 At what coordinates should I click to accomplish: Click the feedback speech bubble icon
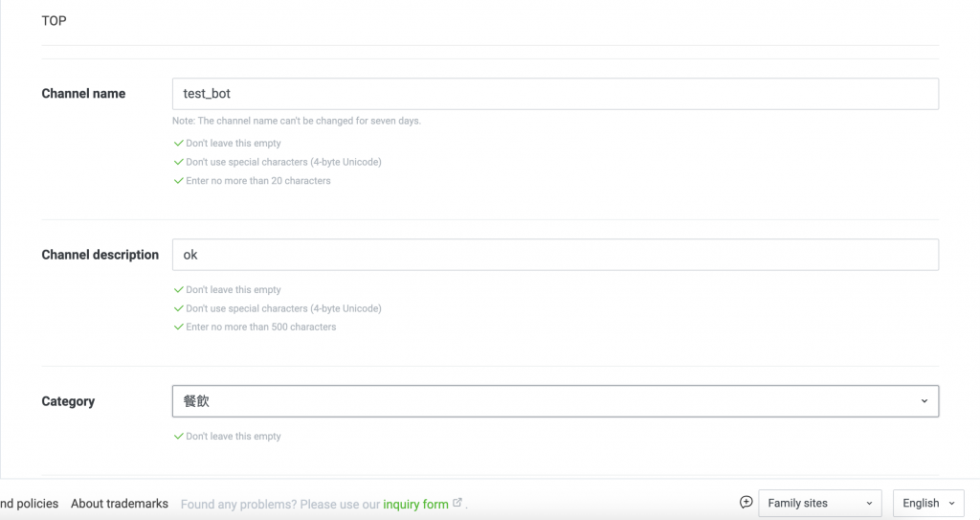coord(746,503)
